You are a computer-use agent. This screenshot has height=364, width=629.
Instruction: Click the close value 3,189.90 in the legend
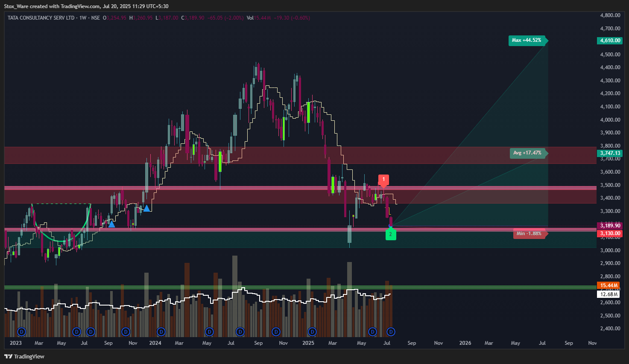(x=194, y=18)
